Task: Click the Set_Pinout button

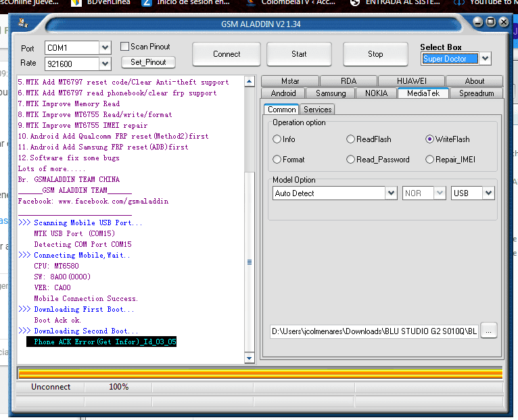Action: 148,62
